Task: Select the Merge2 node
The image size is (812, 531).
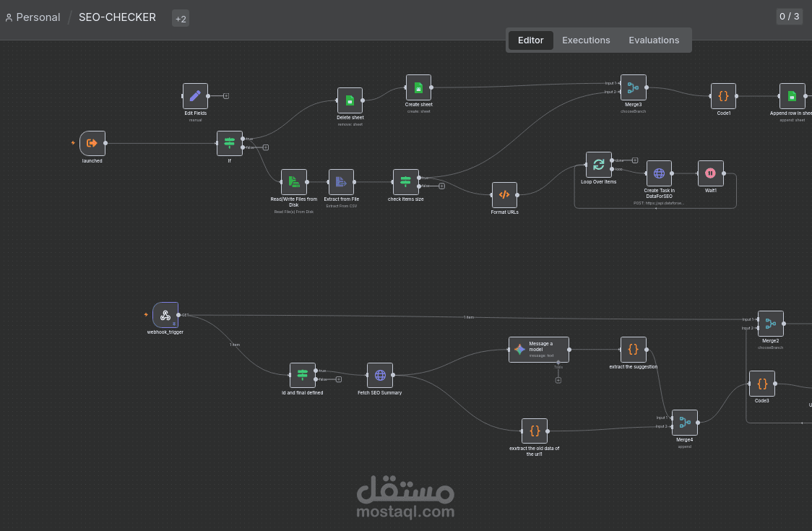Action: pyautogui.click(x=771, y=324)
